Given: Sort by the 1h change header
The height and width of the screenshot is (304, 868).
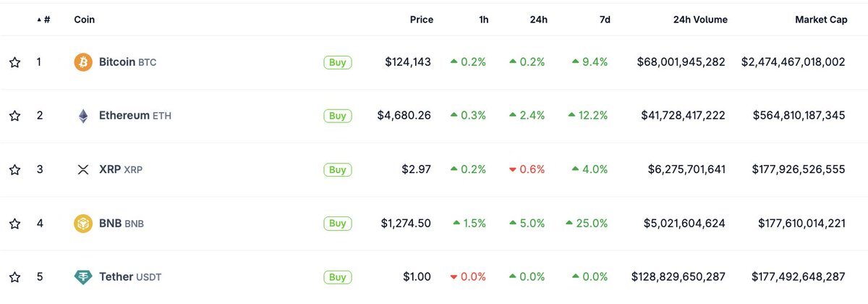Looking at the screenshot, I should (483, 20).
